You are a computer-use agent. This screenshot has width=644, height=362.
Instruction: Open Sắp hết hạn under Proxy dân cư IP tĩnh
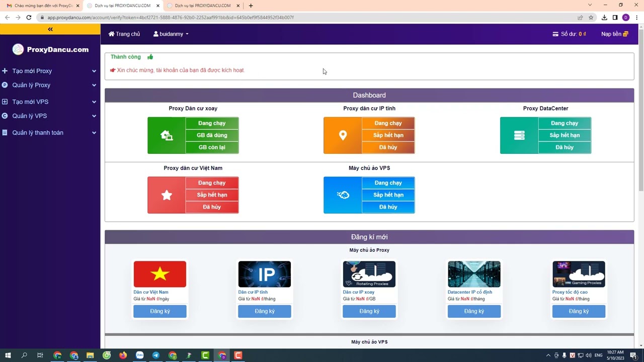(388, 135)
